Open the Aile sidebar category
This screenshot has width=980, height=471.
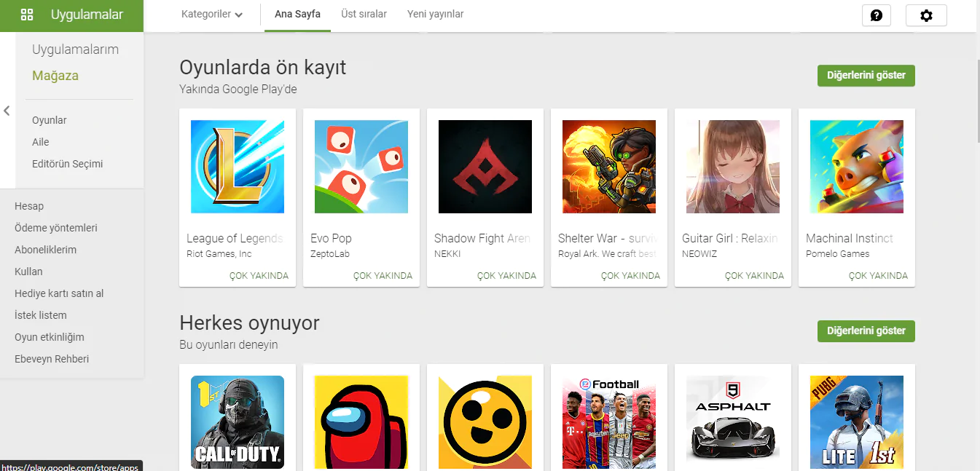point(41,142)
